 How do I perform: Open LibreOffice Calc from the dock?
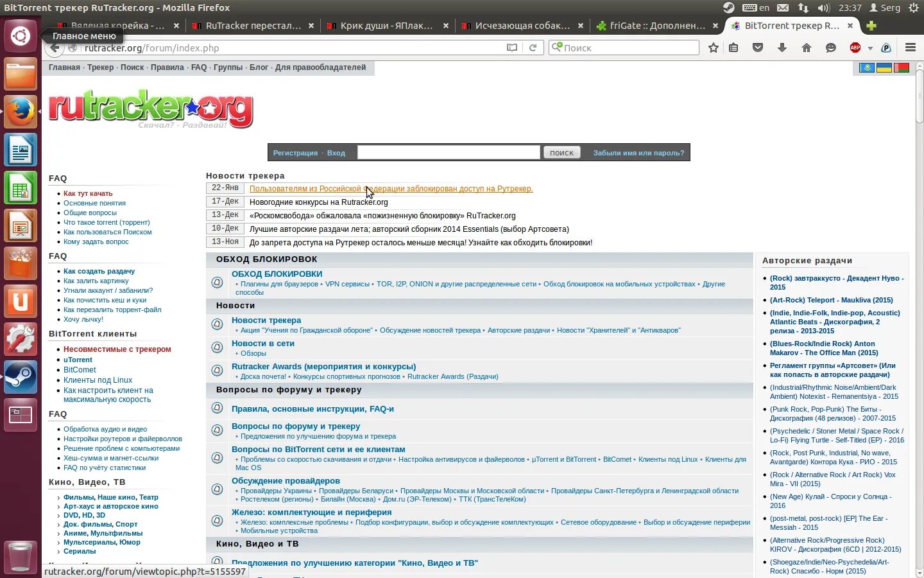tap(21, 188)
